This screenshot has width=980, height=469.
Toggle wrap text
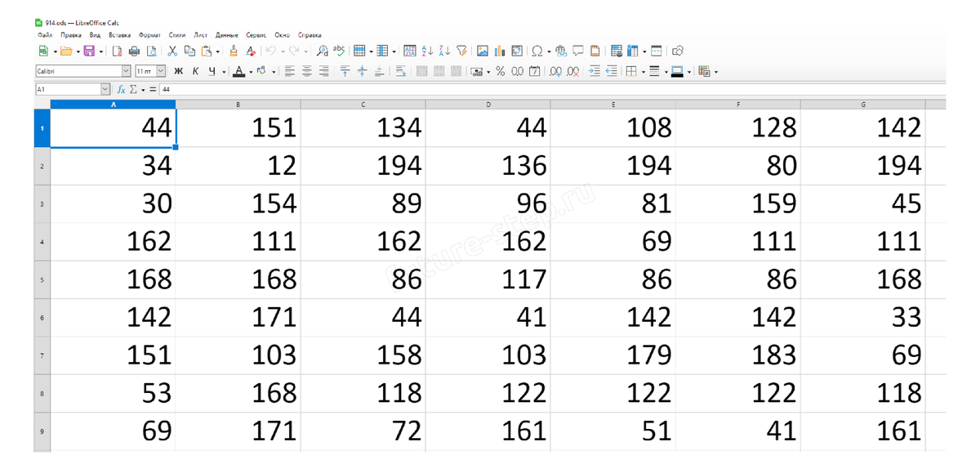point(401,71)
